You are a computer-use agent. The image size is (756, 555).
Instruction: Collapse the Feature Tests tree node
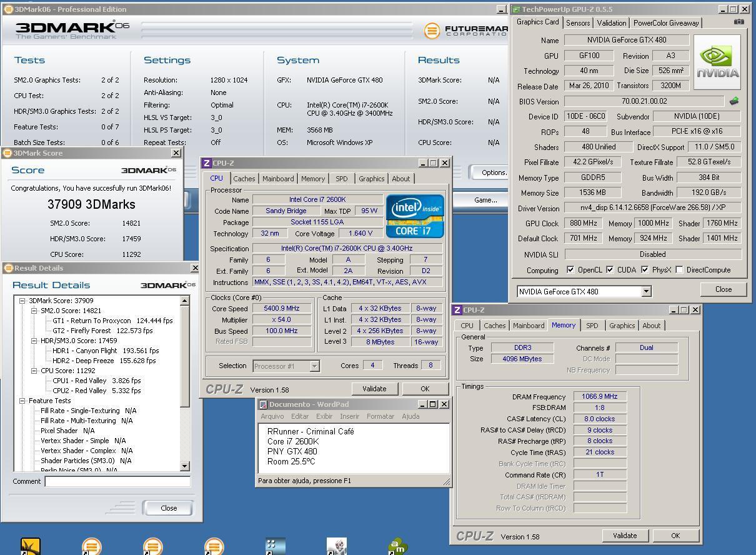tap(22, 401)
